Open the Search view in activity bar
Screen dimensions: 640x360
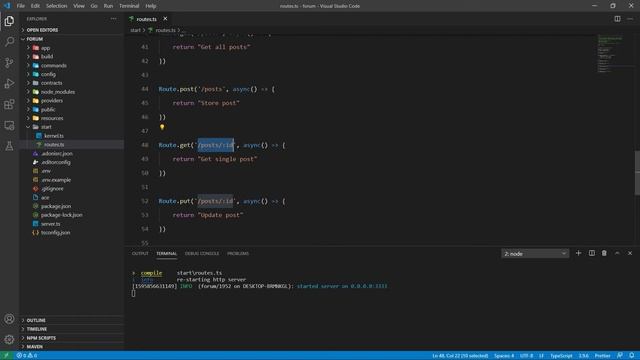point(9,42)
